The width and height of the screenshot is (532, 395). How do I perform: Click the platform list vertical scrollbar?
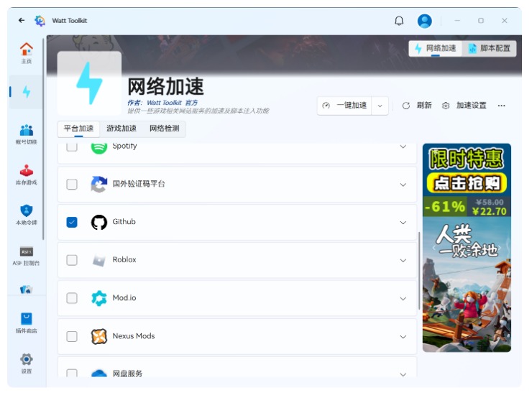pyautogui.click(x=419, y=271)
